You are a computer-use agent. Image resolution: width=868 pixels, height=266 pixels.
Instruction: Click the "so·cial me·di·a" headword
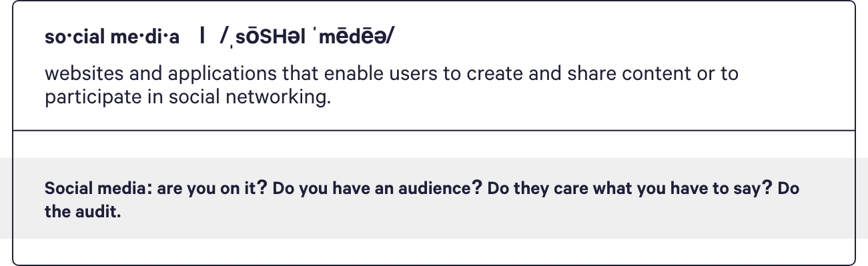tap(112, 38)
